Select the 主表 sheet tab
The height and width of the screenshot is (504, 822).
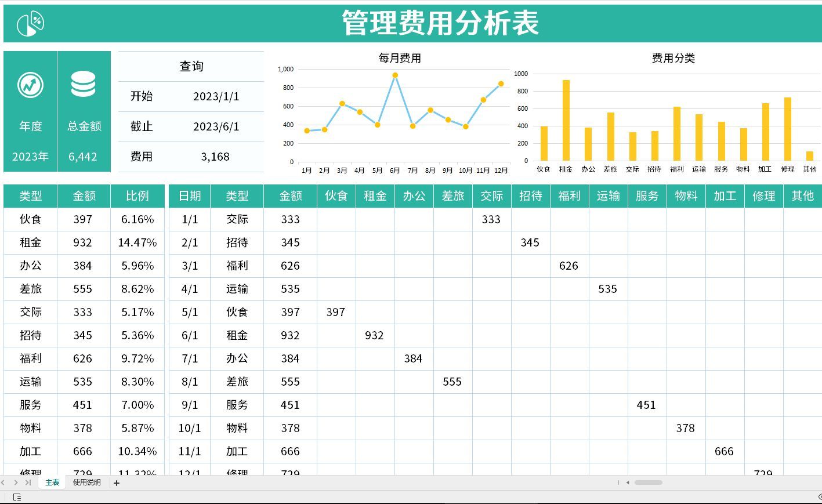click(x=52, y=482)
